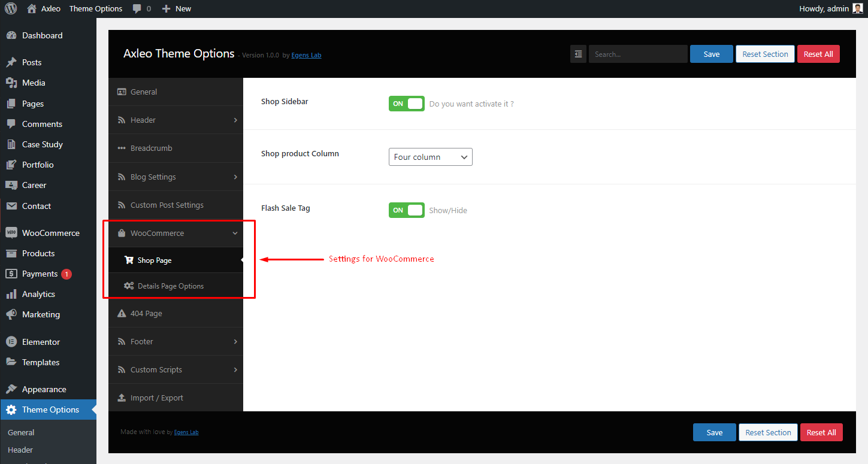Screen dimensions: 868x464
Task: Open Custom Post Settings tab
Action: 176,205
